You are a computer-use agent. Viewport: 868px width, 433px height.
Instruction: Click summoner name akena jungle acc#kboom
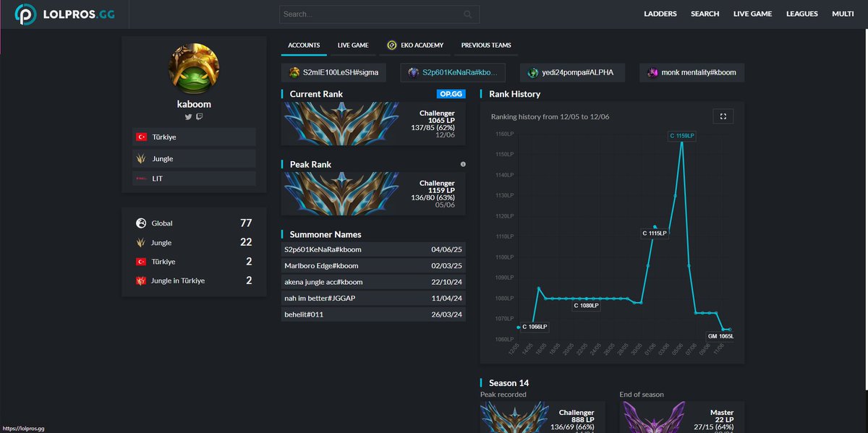[x=373, y=282]
